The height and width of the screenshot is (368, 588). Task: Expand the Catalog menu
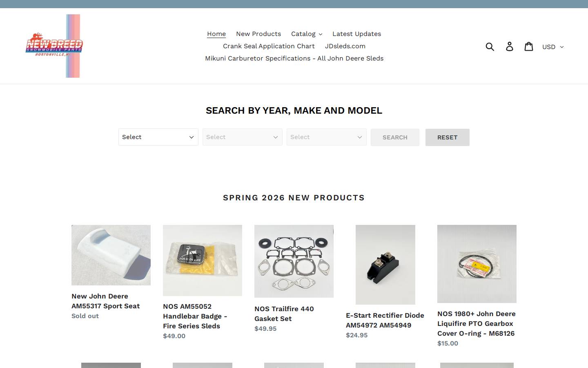point(307,34)
